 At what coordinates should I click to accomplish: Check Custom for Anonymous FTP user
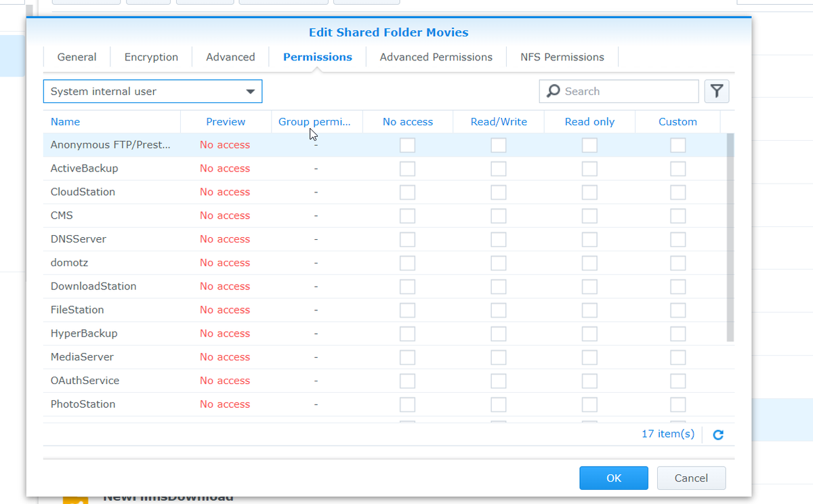click(x=677, y=145)
